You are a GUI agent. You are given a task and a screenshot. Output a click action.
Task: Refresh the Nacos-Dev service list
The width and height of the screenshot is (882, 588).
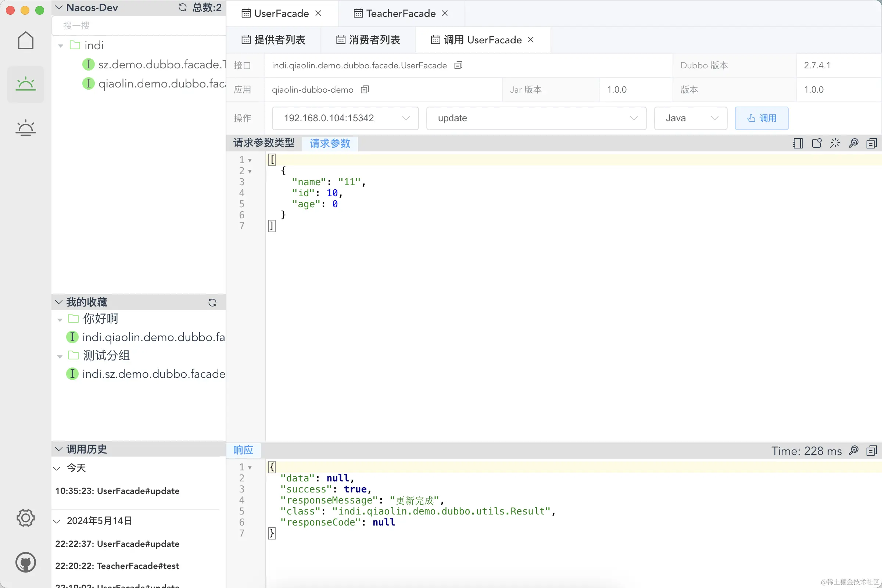(x=183, y=7)
